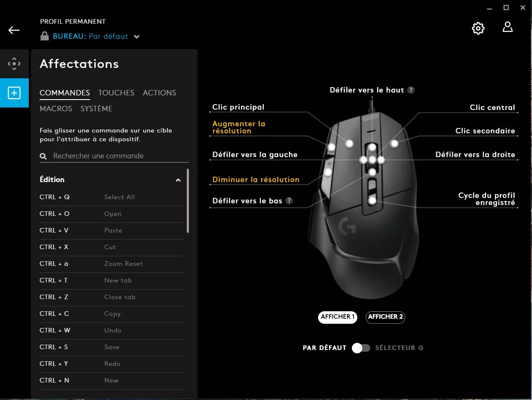532x400 pixels.
Task: Select the Affectations plus sidebar icon
Action: tap(14, 93)
